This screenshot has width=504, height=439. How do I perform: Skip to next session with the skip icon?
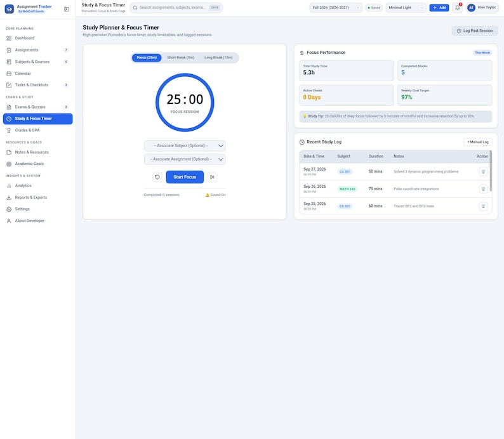[x=212, y=177]
